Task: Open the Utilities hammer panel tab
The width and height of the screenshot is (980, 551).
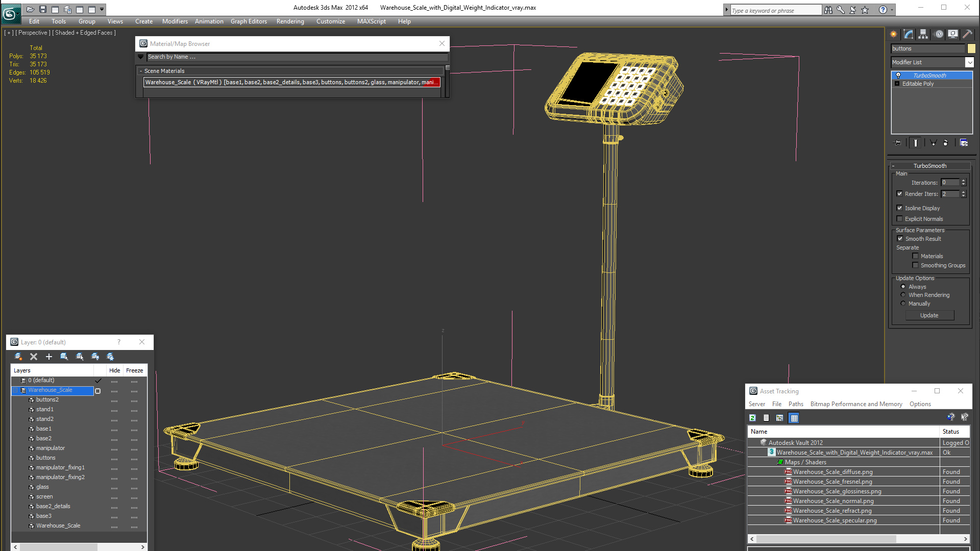Action: (967, 34)
